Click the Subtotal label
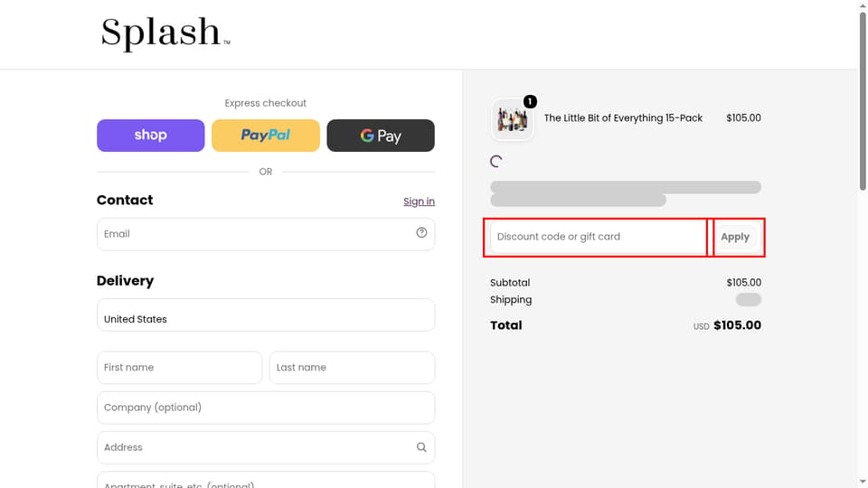Image resolution: width=868 pixels, height=488 pixels. [x=510, y=283]
